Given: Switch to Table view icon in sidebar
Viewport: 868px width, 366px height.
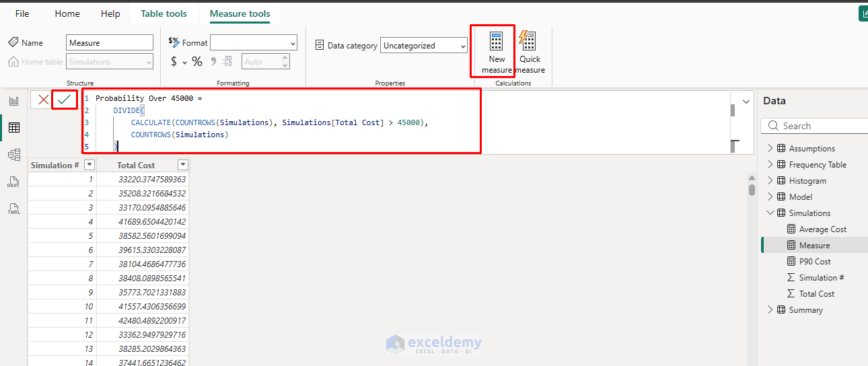Looking at the screenshot, I should click(x=13, y=128).
